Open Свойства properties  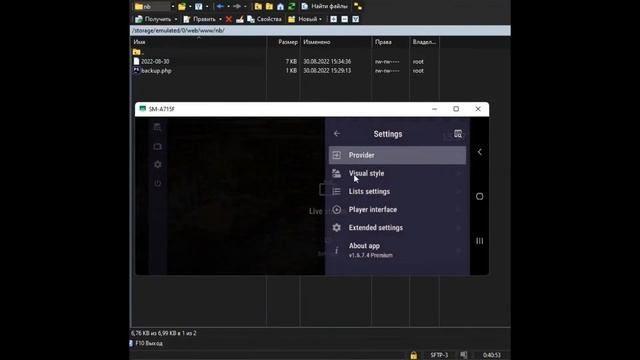[x=264, y=19]
